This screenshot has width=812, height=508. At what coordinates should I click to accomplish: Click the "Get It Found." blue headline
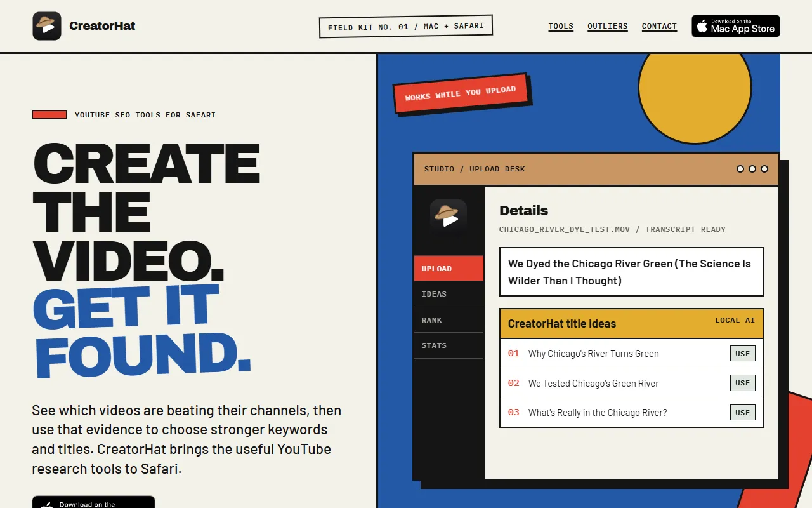pyautogui.click(x=141, y=331)
